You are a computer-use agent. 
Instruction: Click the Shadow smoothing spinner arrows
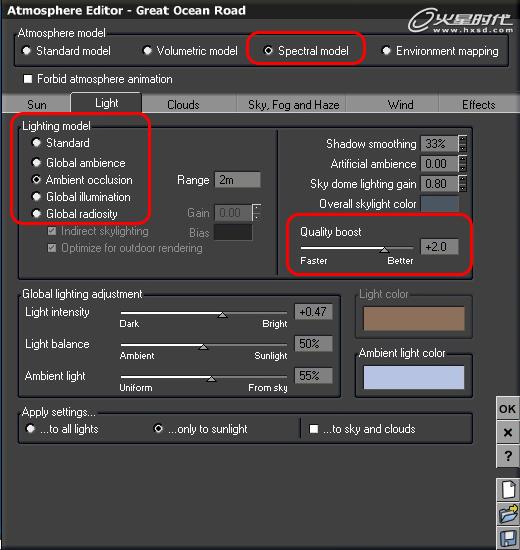[x=463, y=144]
